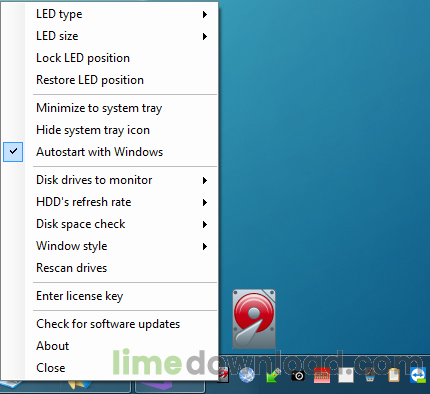Expand the LED type submenu arrow

coord(205,14)
